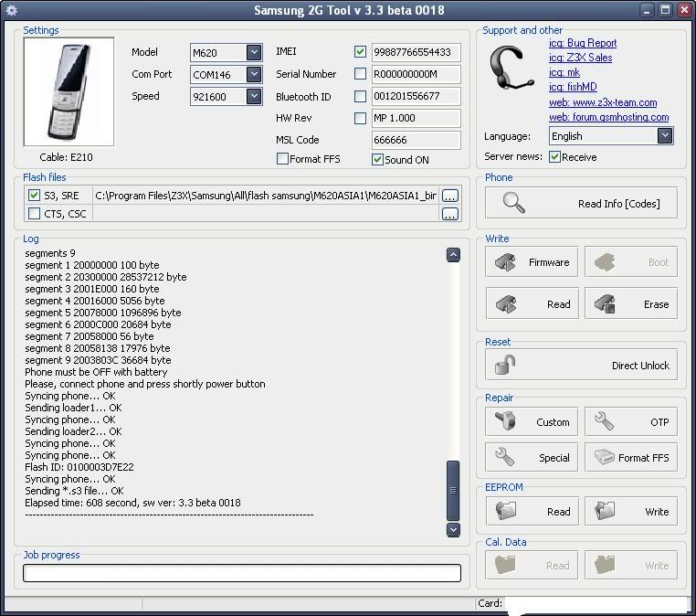The height and width of the screenshot is (616, 696).
Task: Click the Direct Unlock padlock icon
Action: 505,365
